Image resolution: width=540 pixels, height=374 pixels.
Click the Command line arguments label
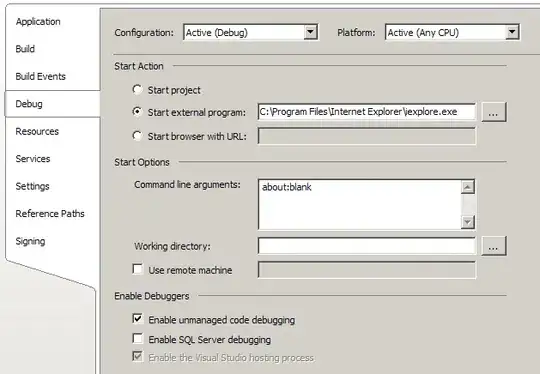click(187, 185)
